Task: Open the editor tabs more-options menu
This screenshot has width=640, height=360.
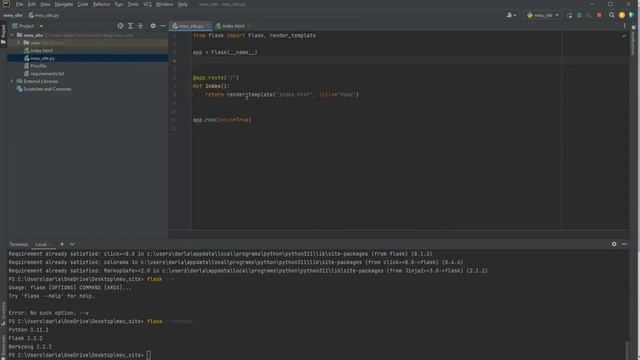Action: point(624,26)
